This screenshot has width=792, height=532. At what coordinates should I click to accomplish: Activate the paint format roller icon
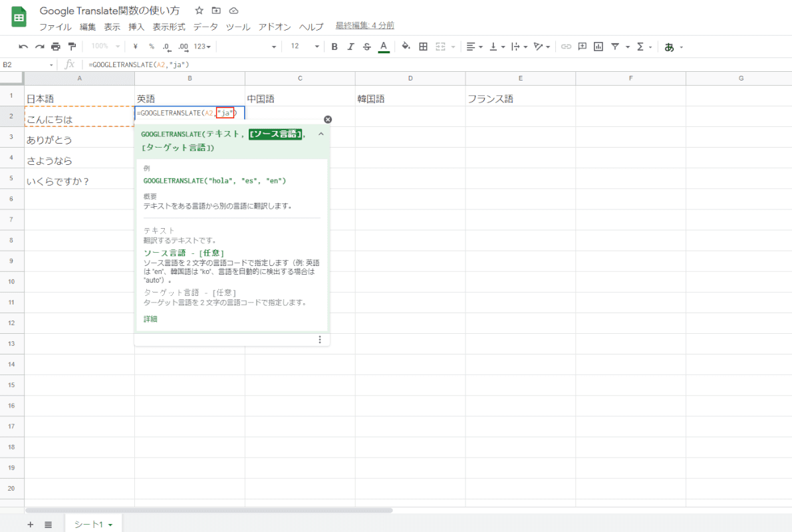pos(72,47)
